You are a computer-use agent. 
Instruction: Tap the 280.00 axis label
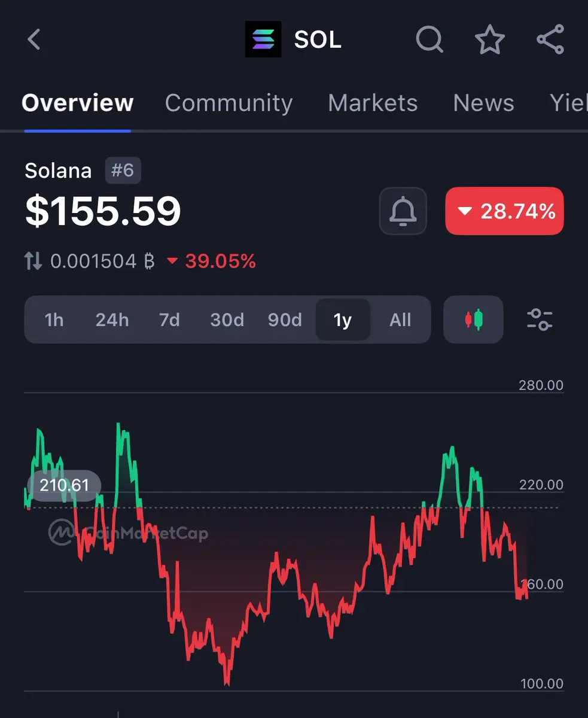(541, 385)
